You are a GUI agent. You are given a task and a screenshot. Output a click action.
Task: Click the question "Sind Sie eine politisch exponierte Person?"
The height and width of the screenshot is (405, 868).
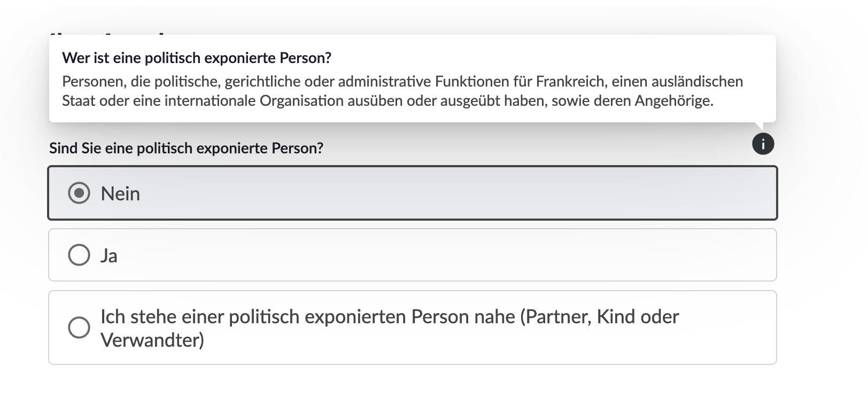click(187, 147)
